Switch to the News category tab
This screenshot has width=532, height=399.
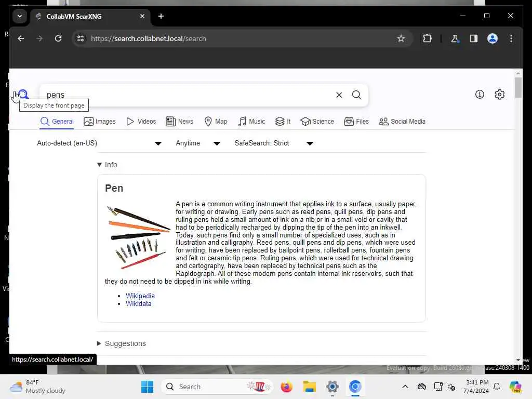tap(179, 122)
